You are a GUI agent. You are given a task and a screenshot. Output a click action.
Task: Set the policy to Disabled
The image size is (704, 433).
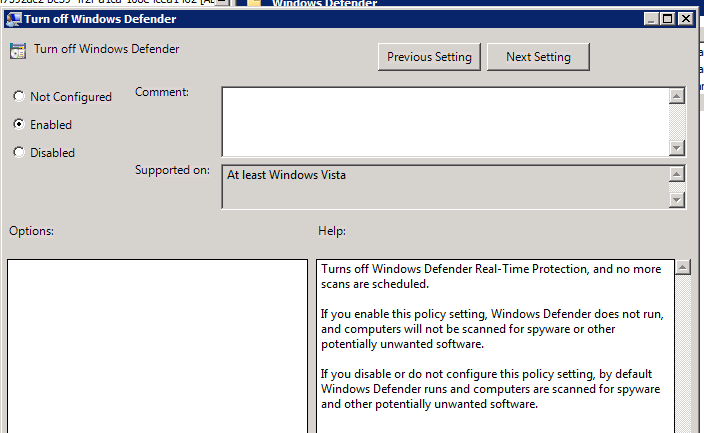(x=18, y=153)
